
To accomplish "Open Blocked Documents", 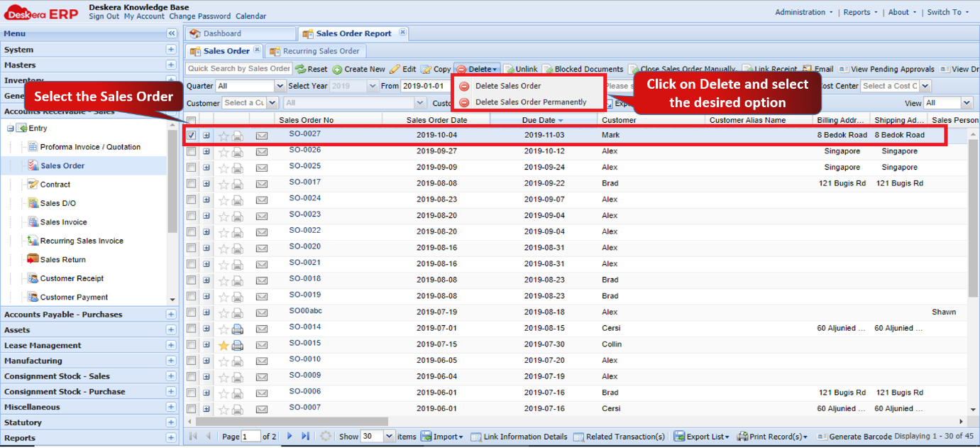I will (583, 69).
